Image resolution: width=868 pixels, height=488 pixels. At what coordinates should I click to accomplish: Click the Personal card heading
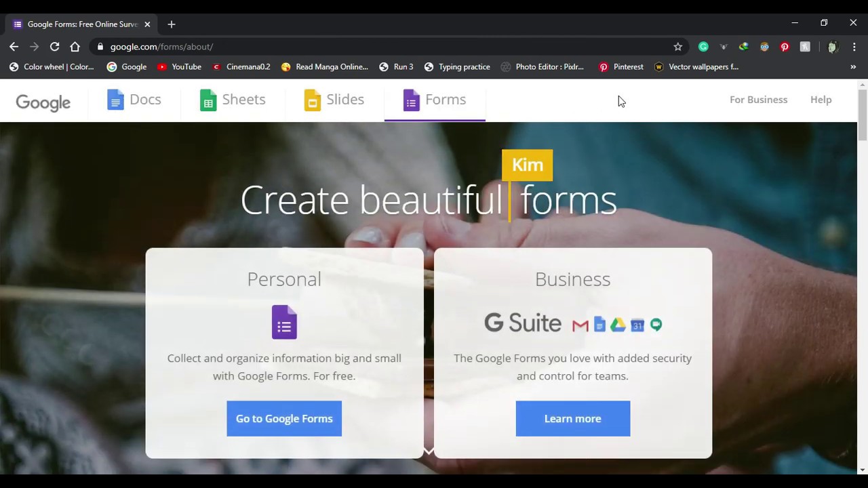coord(284,279)
